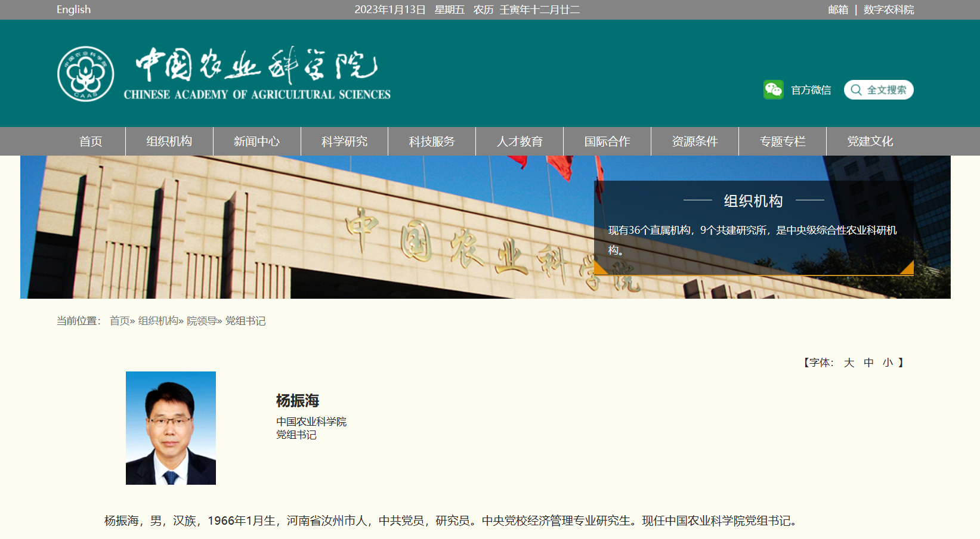Viewport: 980px width, 539px height.
Task: Open the 国际合作 menu item
Action: (x=607, y=141)
